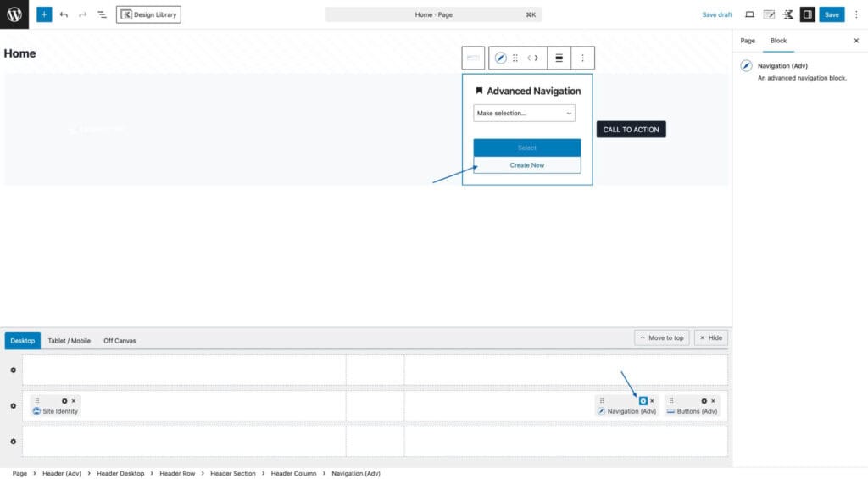Click the Navigation (Adv) compass block icon
This screenshot has height=479, width=868.
pos(500,58)
